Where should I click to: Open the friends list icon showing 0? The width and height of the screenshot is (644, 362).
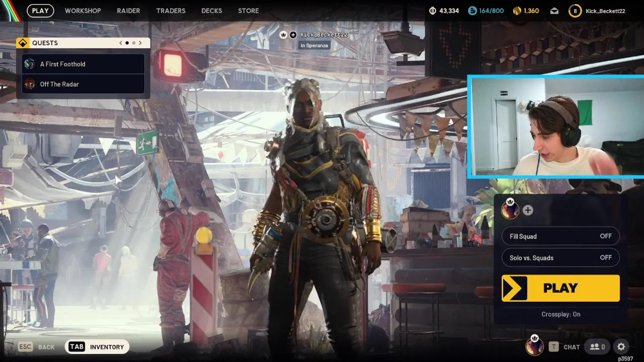pos(597,347)
